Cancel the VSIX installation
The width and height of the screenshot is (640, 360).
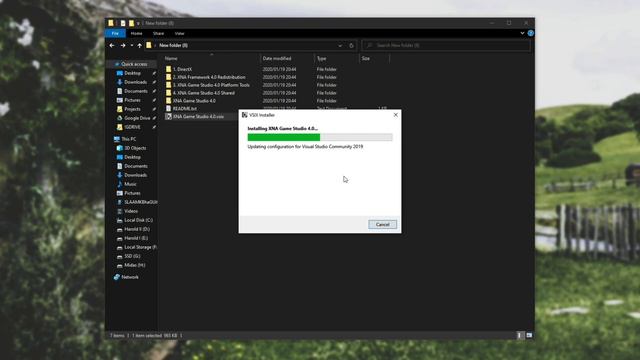pyautogui.click(x=382, y=224)
